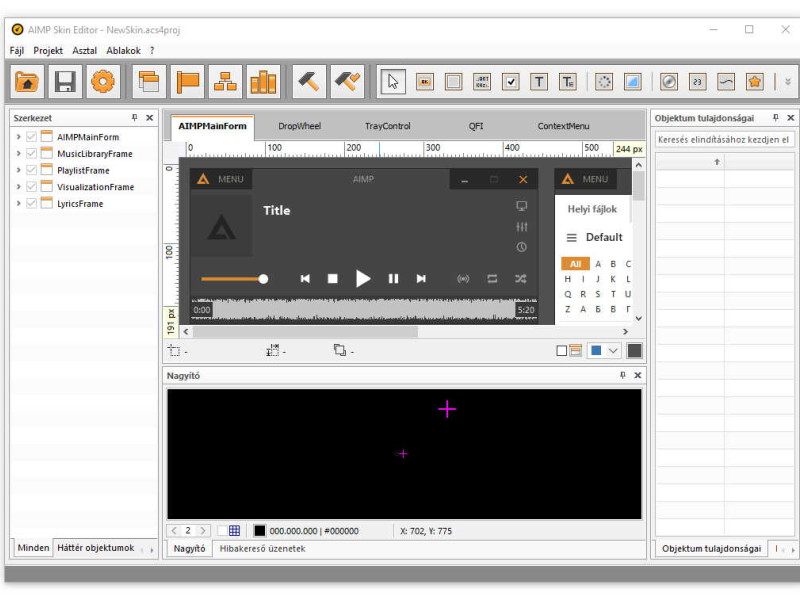Save the project with the floppy disk icon
The image size is (800, 600).
(x=65, y=82)
